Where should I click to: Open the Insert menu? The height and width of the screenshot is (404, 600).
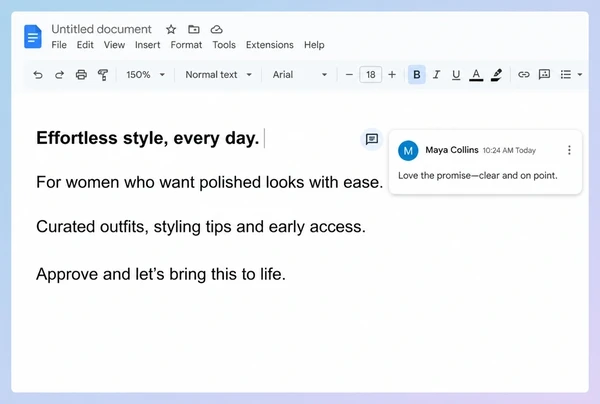coord(147,45)
